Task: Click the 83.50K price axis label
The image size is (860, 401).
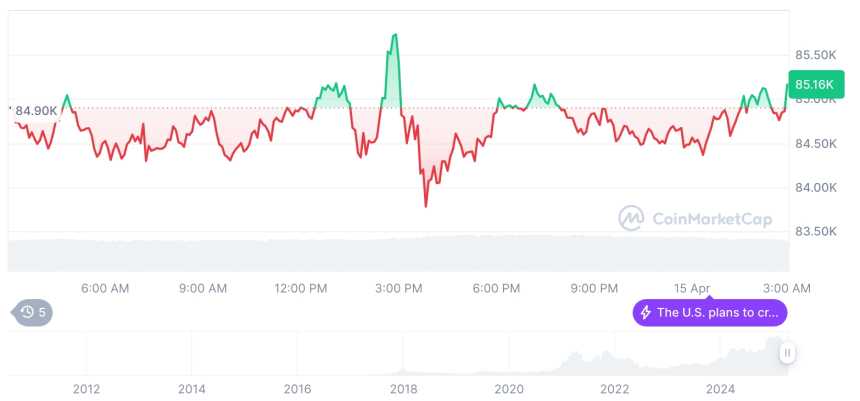Action: [815, 231]
